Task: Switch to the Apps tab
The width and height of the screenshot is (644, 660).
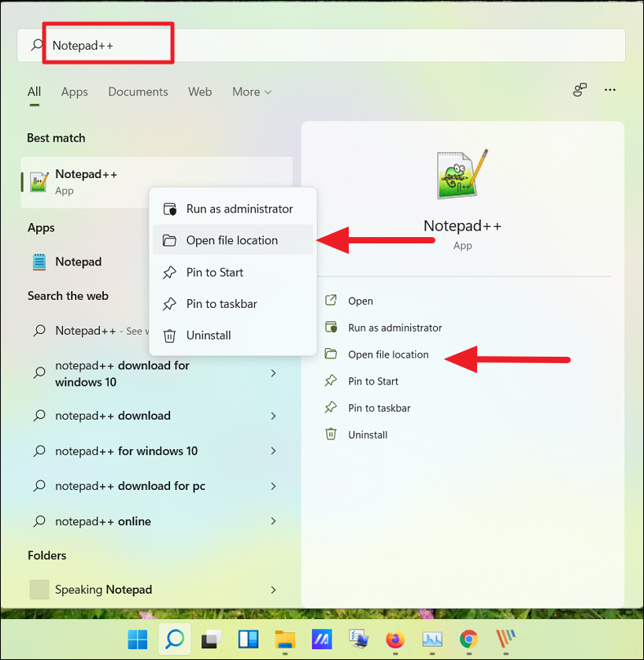Action: click(74, 91)
